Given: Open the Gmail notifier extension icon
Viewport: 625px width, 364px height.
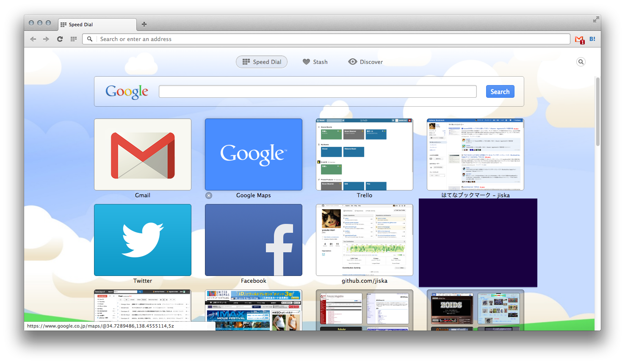Looking at the screenshot, I should [x=580, y=40].
